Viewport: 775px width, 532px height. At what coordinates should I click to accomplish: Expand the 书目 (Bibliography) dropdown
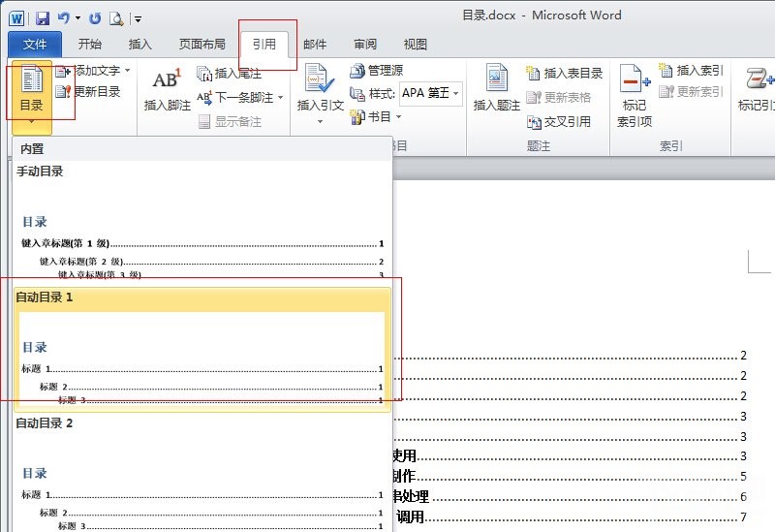[x=376, y=116]
